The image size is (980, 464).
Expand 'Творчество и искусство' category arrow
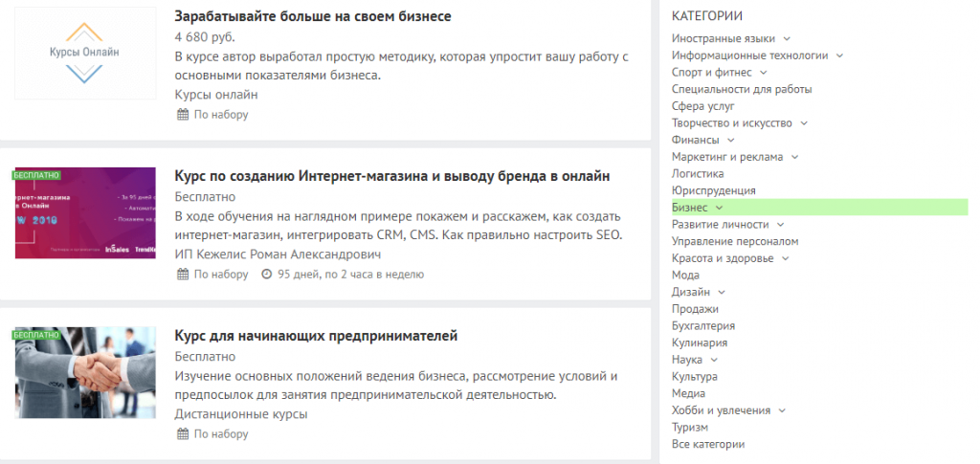tap(804, 123)
